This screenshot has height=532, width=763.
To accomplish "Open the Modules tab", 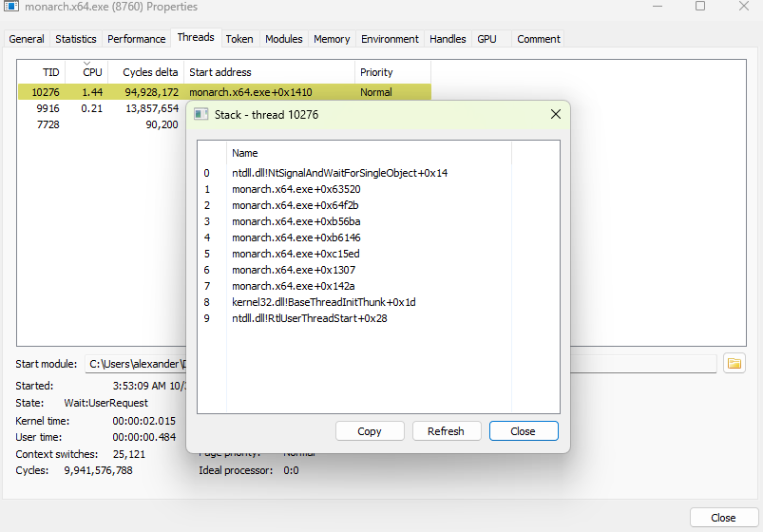I will coord(283,39).
